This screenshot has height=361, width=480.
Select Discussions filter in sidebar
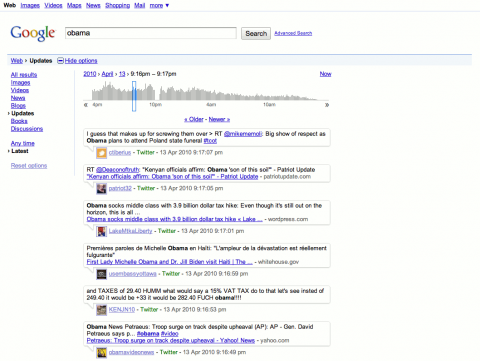click(x=27, y=129)
